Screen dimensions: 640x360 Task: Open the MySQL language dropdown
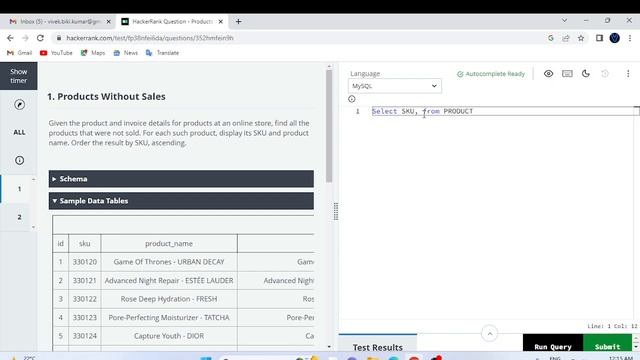394,86
